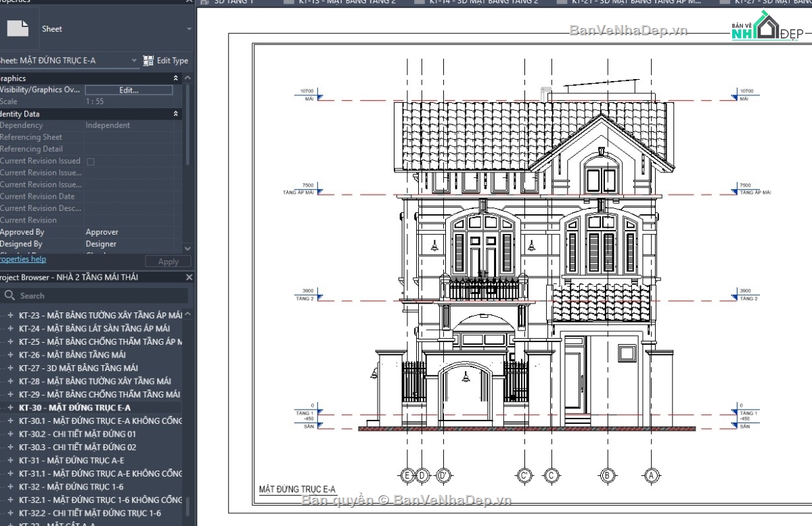Click the search magnifier icon in Project Browser
The image size is (812, 526).
9,295
